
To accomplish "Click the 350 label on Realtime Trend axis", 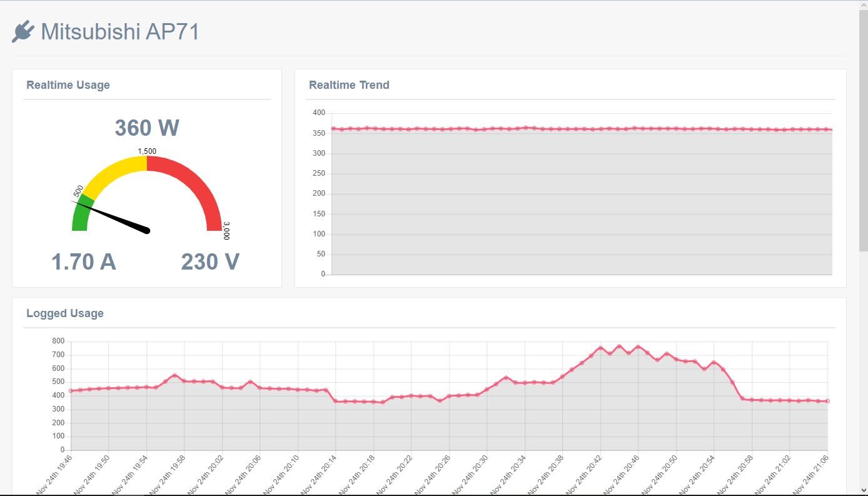I will [319, 133].
